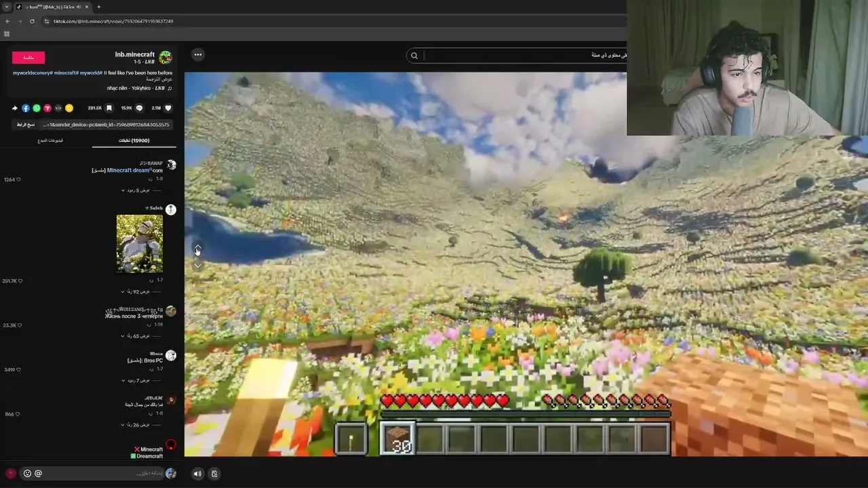Open RAHAF commenter avatar
The height and width of the screenshot is (488, 868).
pos(171,165)
